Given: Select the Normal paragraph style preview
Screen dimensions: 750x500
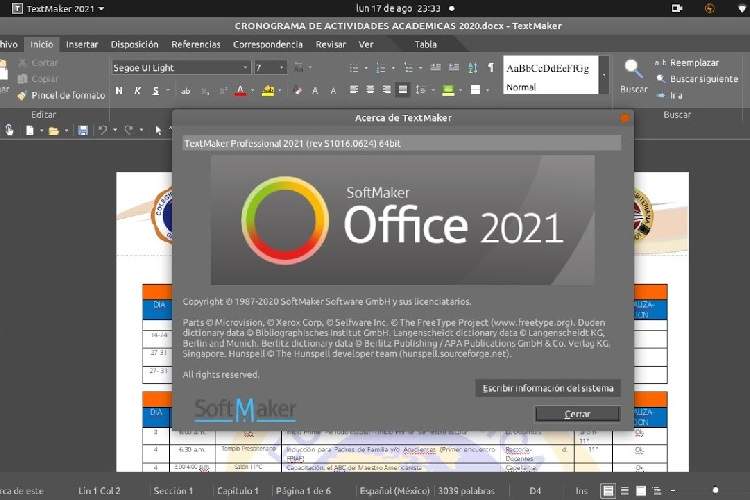Looking at the screenshot, I should tap(550, 75).
